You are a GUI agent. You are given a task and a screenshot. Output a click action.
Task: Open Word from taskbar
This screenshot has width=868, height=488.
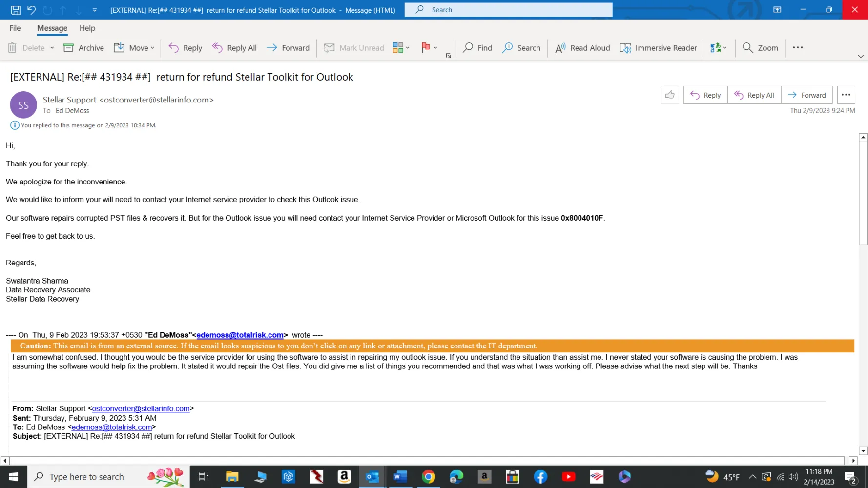[400, 477]
